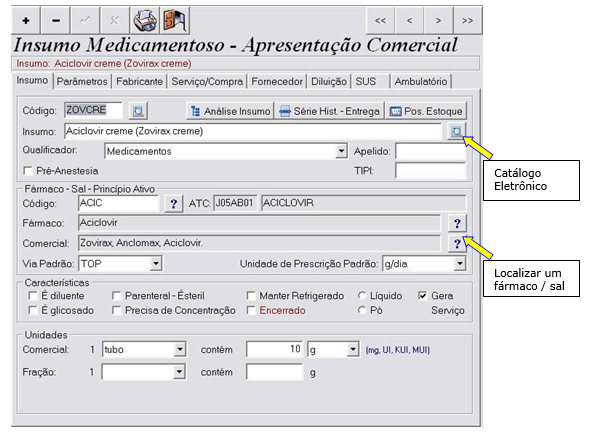
Task: Select the Líquido radio button
Action: [x=362, y=296]
